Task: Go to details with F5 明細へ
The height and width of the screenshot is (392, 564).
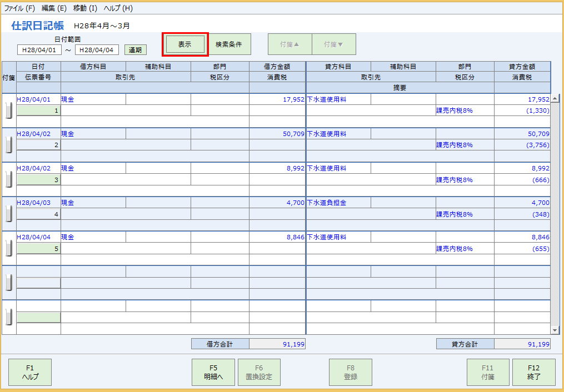Action: [213, 372]
